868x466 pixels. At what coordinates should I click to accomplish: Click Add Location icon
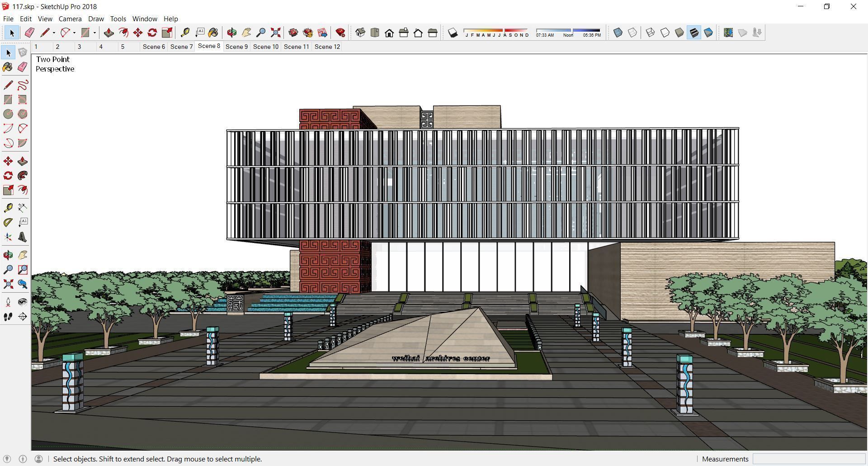[x=728, y=33]
